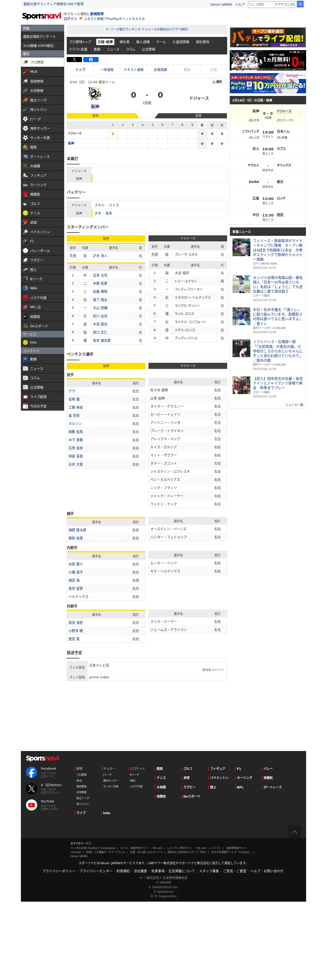This screenshot has width=327, height=980.
Task: Open the 出場成績 tab
Action: tap(160, 70)
